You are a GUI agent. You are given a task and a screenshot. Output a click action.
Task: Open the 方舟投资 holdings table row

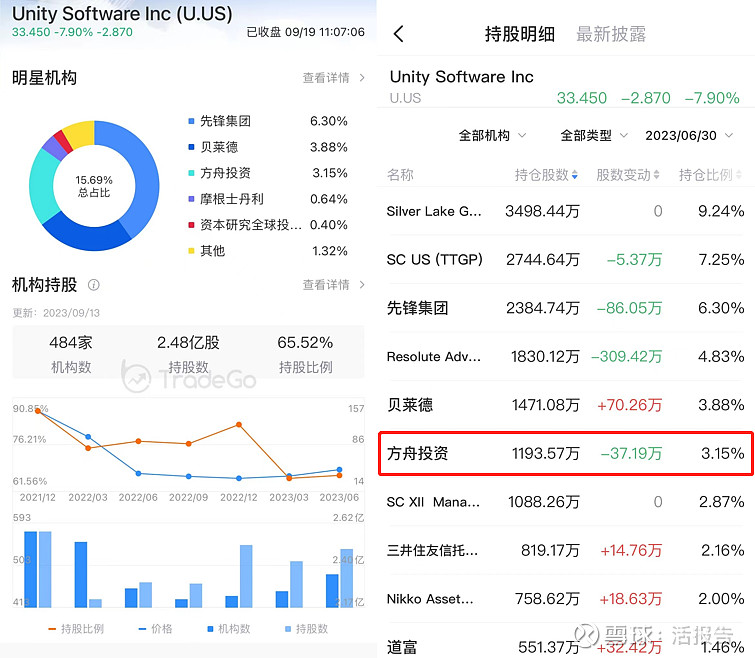click(565, 453)
